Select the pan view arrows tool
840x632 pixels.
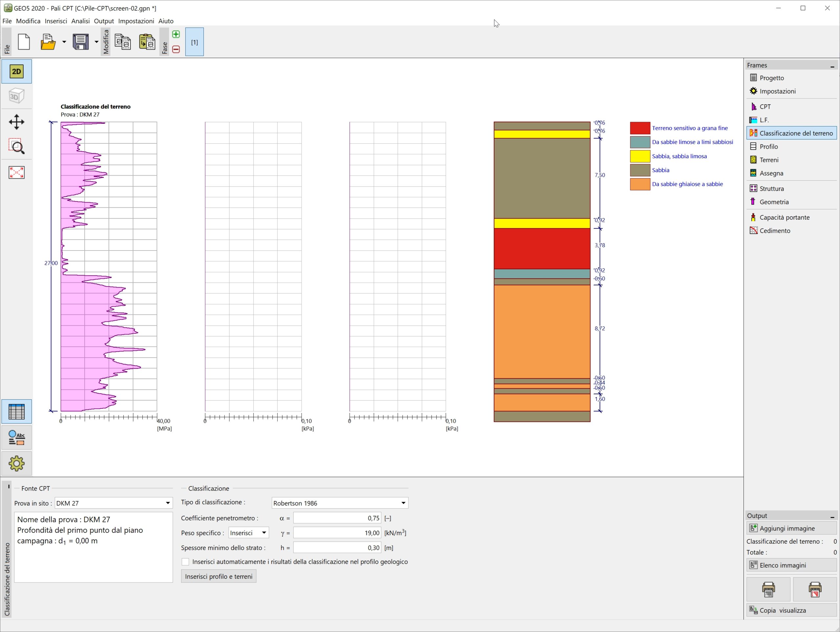16,122
